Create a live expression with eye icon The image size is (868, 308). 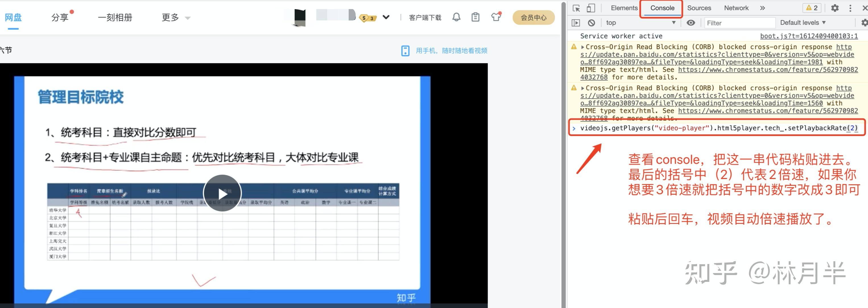point(691,23)
